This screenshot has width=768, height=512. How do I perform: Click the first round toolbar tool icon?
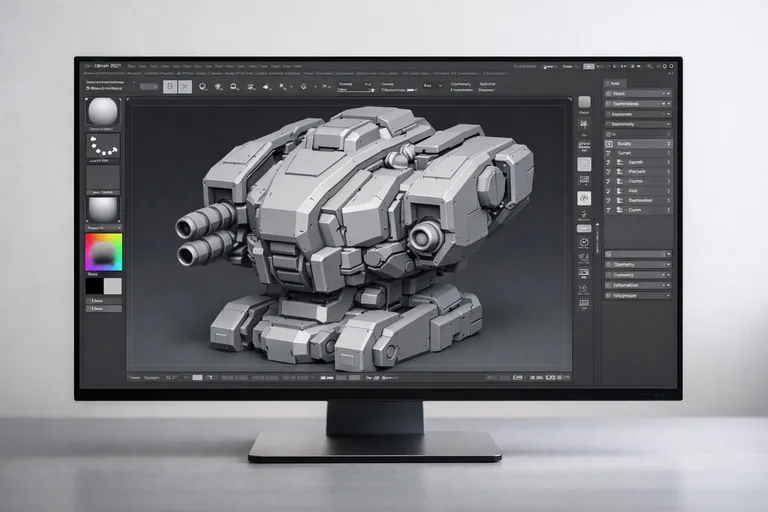pos(203,87)
